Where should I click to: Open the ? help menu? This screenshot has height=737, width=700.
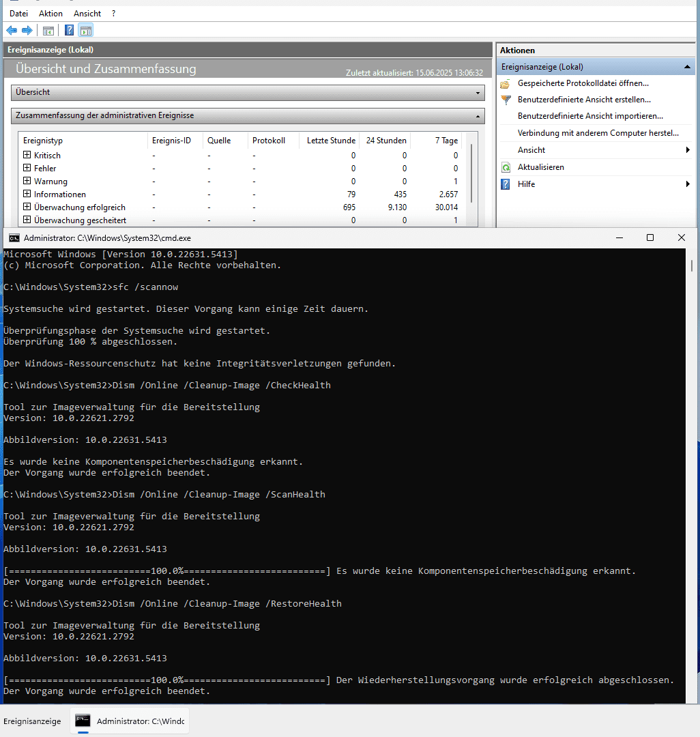(x=114, y=14)
